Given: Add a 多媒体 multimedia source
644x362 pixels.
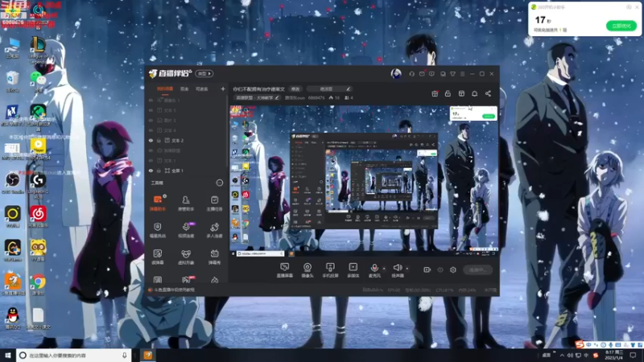Looking at the screenshot, I should pyautogui.click(x=353, y=270).
